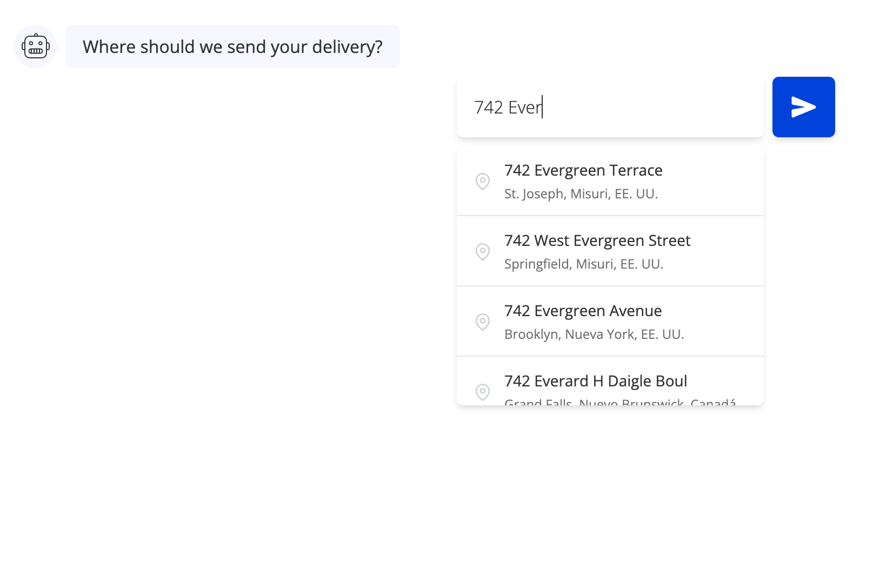Click the word "Avenue" in the third suggestion
Screen dimensions: 893x588
635,311
